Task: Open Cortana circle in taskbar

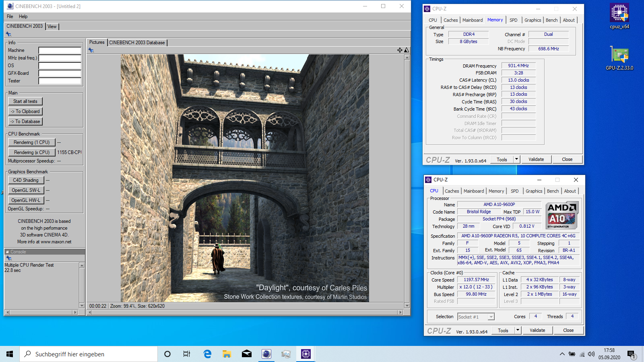Action: point(167,354)
